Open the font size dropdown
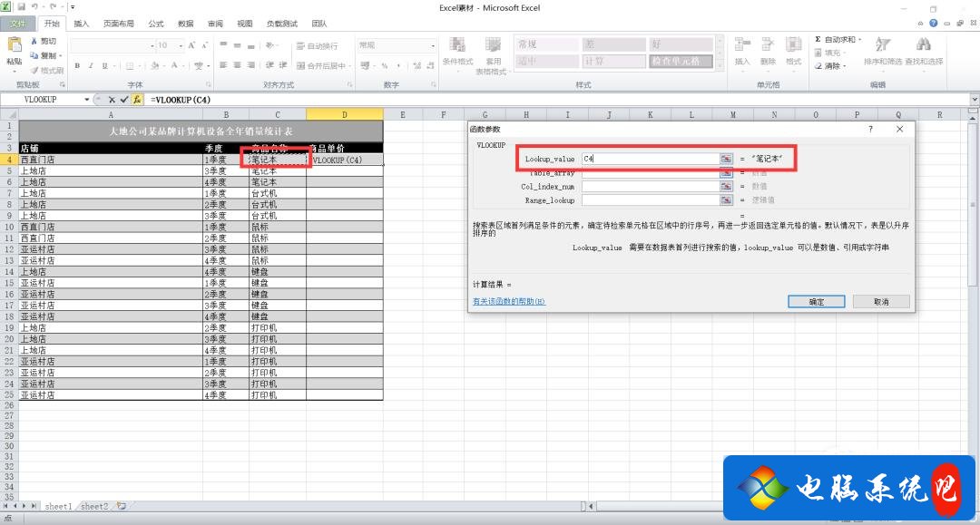This screenshot has width=980, height=525. 181,45
